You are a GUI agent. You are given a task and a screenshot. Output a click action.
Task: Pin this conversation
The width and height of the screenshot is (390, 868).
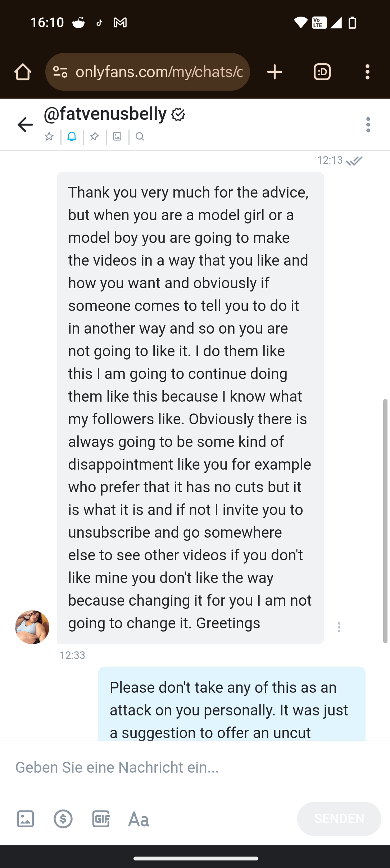[94, 137]
